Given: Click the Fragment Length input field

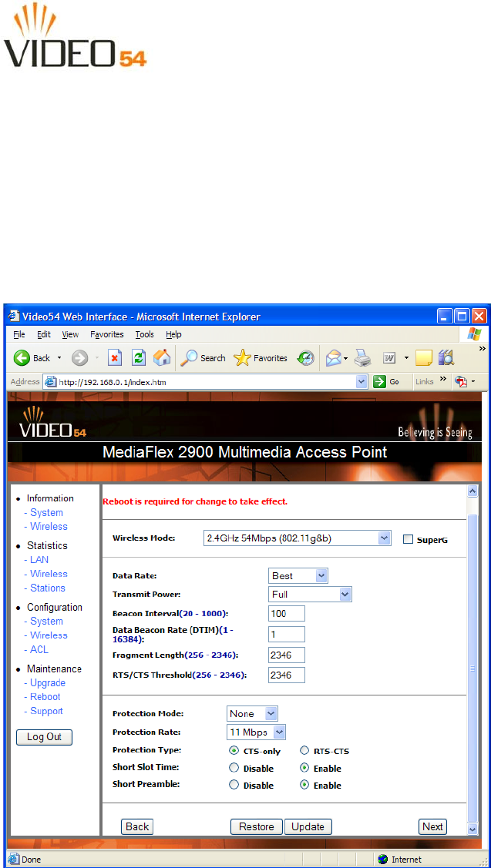Looking at the screenshot, I should (287, 655).
